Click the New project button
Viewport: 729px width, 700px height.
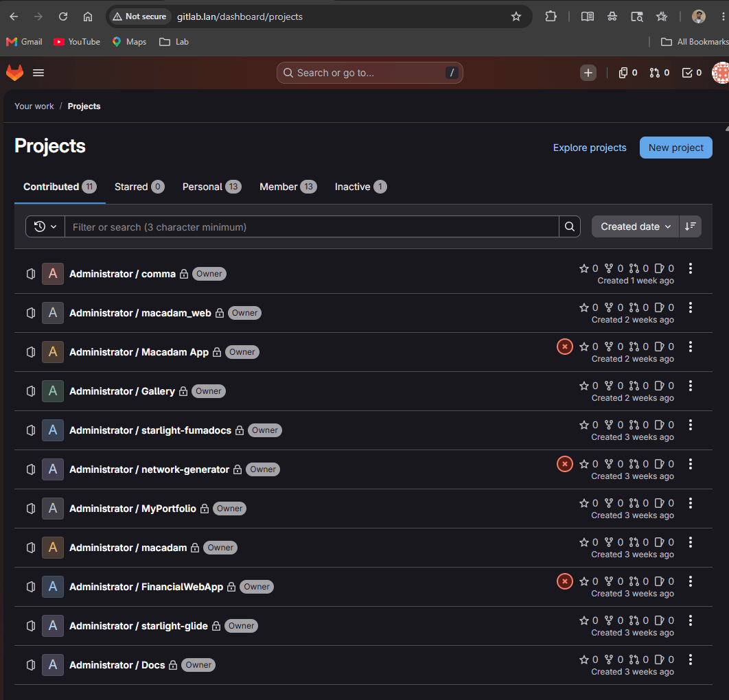(x=675, y=148)
